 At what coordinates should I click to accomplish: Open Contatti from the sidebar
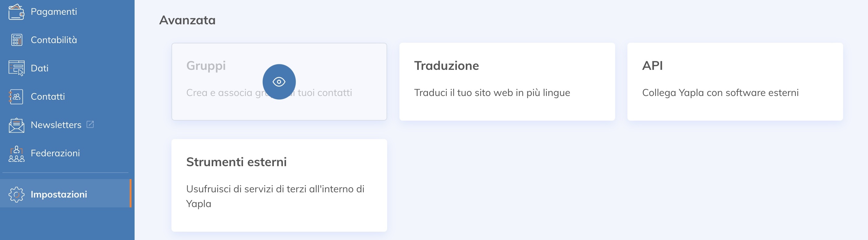[48, 96]
